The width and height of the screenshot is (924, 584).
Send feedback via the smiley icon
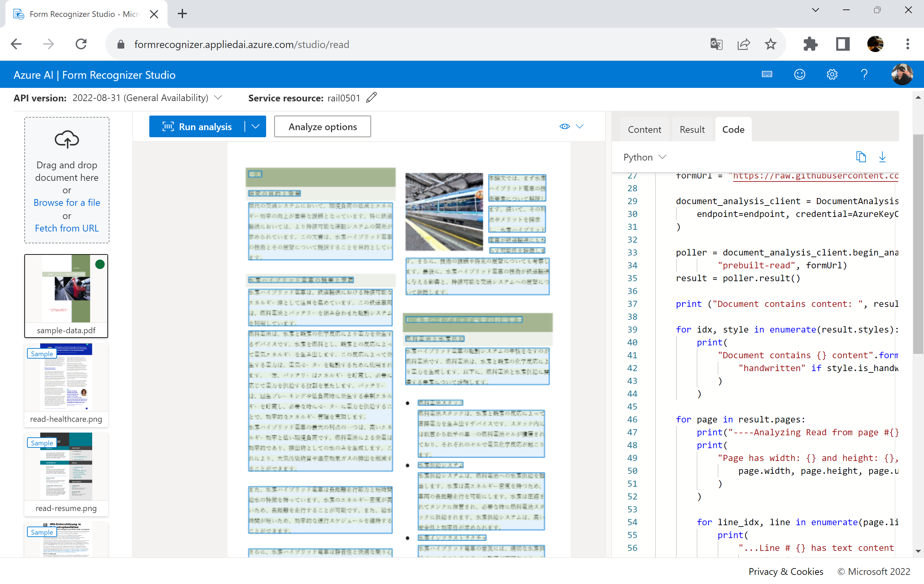click(799, 74)
